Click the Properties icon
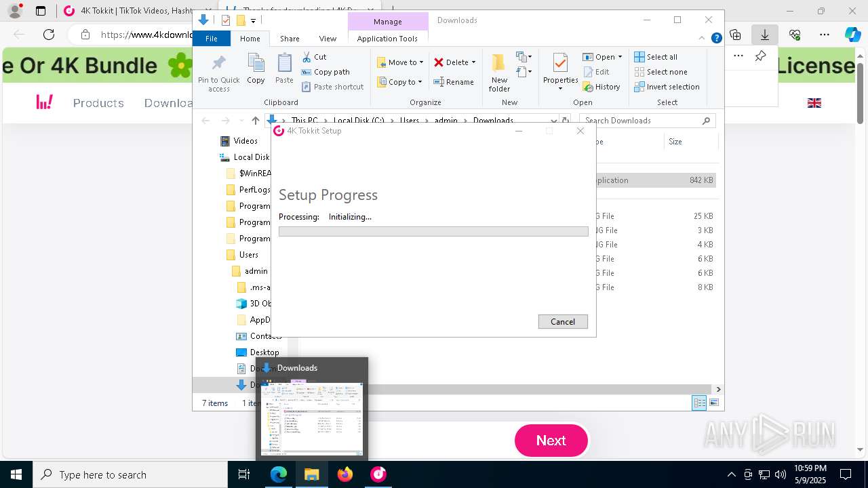The height and width of the screenshot is (488, 868). pyautogui.click(x=560, y=64)
